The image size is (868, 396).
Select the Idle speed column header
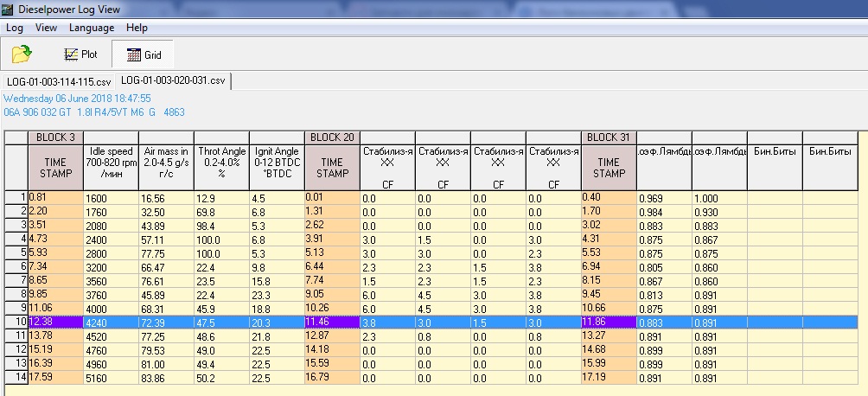pyautogui.click(x=111, y=162)
